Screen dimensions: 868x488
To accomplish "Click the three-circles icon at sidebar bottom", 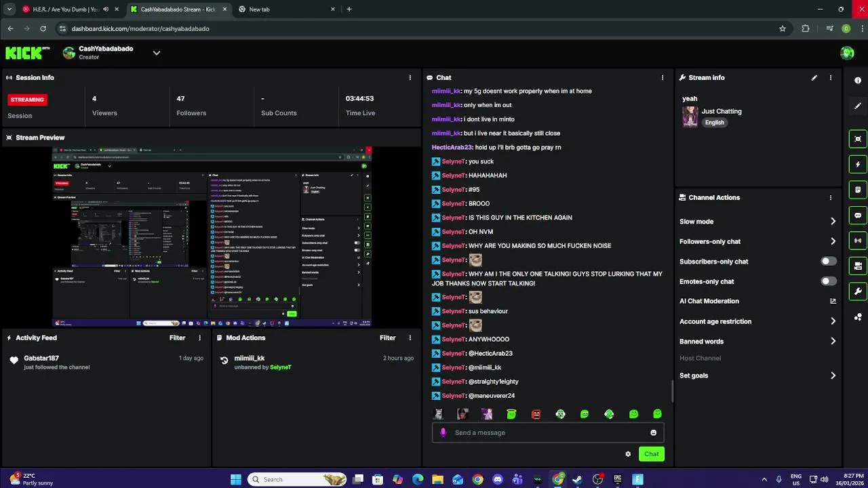I will [x=858, y=317].
